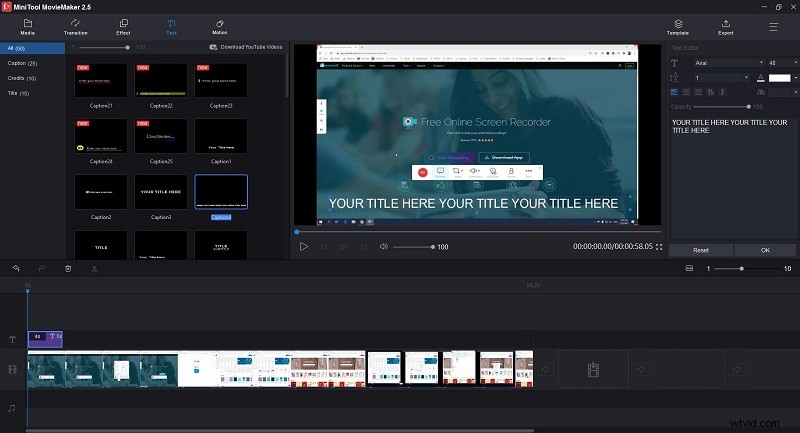Select the Caption25 thumbnail
This screenshot has width=800, height=433.
pyautogui.click(x=161, y=136)
